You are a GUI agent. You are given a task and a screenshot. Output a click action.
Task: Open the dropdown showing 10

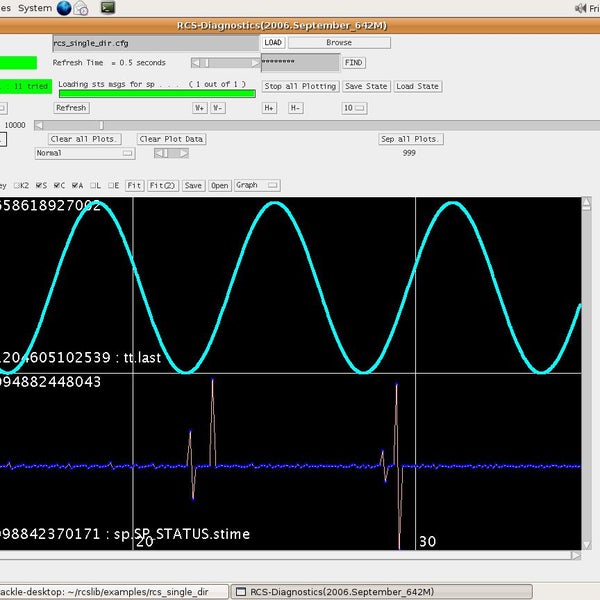click(354, 108)
